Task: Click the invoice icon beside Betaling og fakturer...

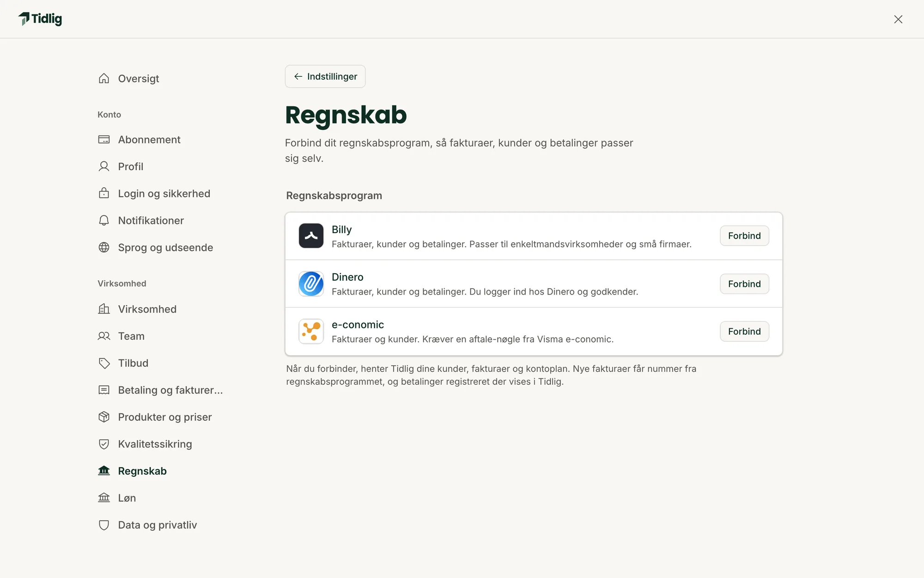Action: (x=104, y=390)
